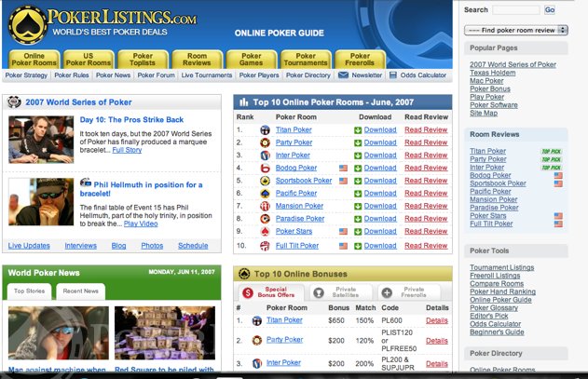The width and height of the screenshot is (588, 379).
Task: Click Download link for Mansion Poker
Action: [x=380, y=206]
